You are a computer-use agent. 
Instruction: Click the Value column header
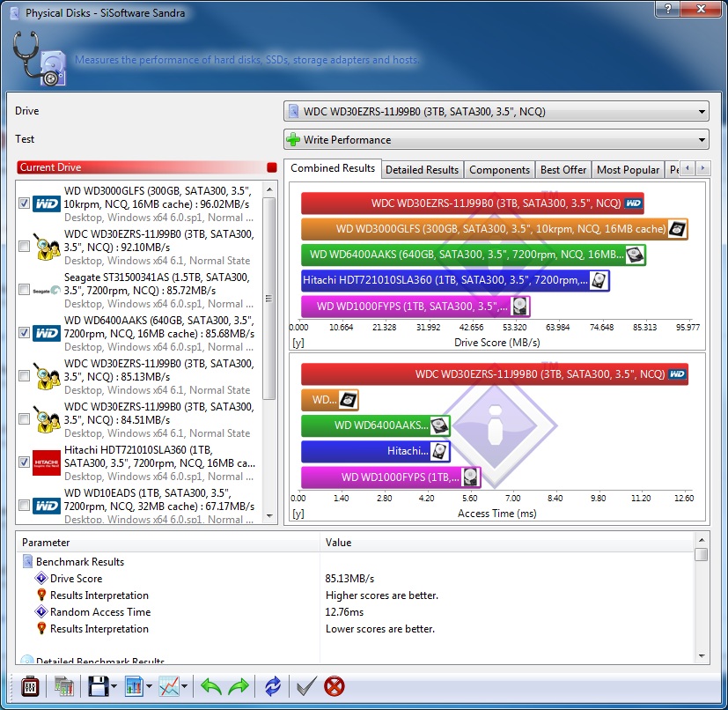(507, 543)
